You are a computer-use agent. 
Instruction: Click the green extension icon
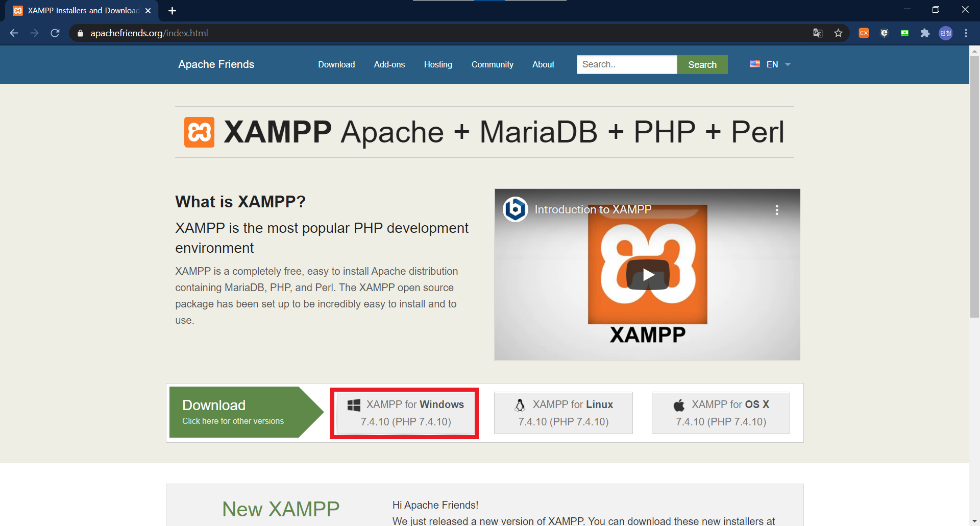click(x=904, y=33)
